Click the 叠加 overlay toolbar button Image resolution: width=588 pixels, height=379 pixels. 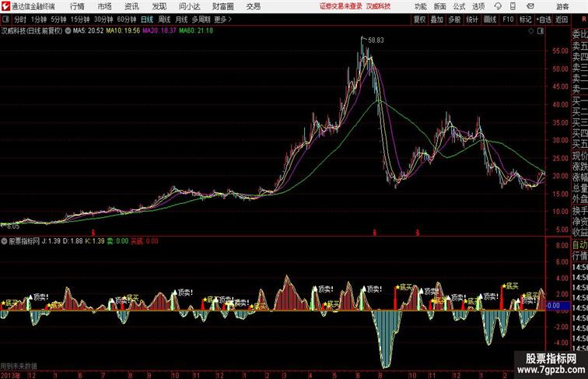point(437,19)
